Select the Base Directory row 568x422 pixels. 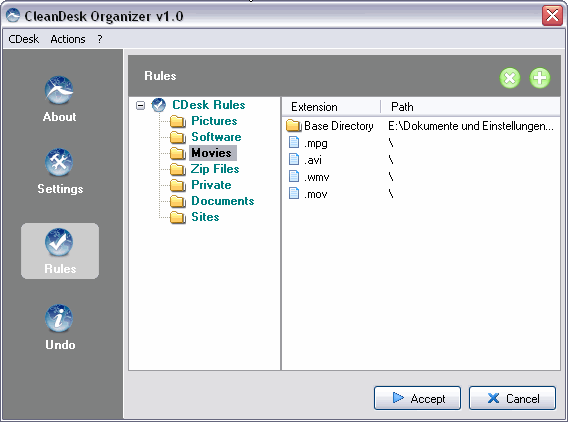[x=420, y=126]
